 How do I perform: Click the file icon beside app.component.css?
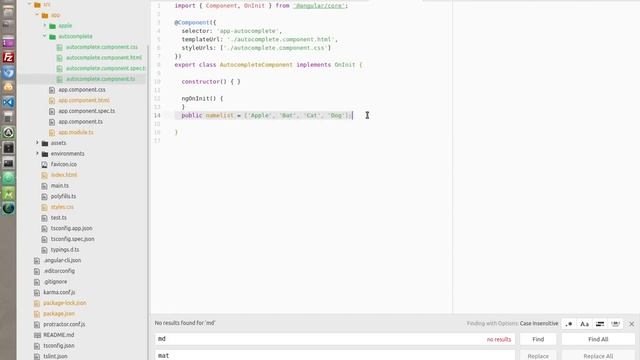52,90
